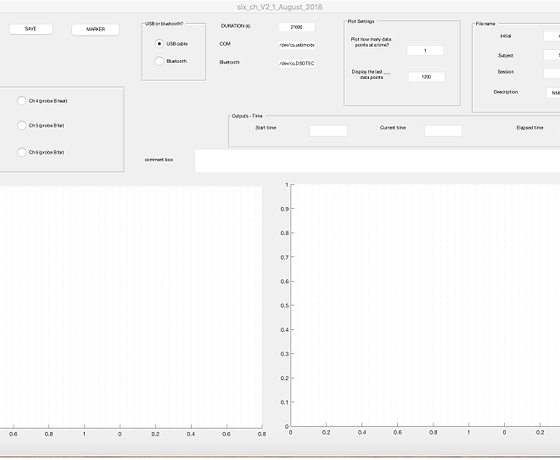Click the Current time output field

(x=443, y=131)
